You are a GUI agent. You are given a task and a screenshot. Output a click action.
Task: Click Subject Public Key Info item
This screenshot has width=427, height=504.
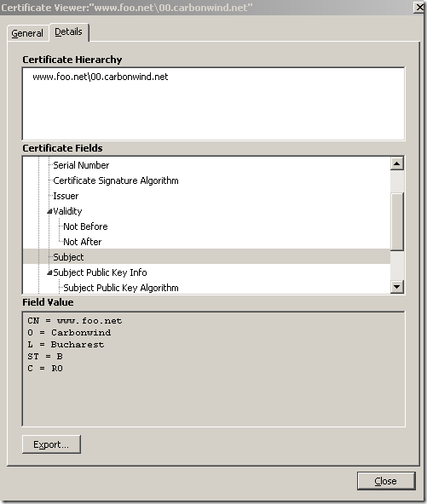[x=100, y=272]
